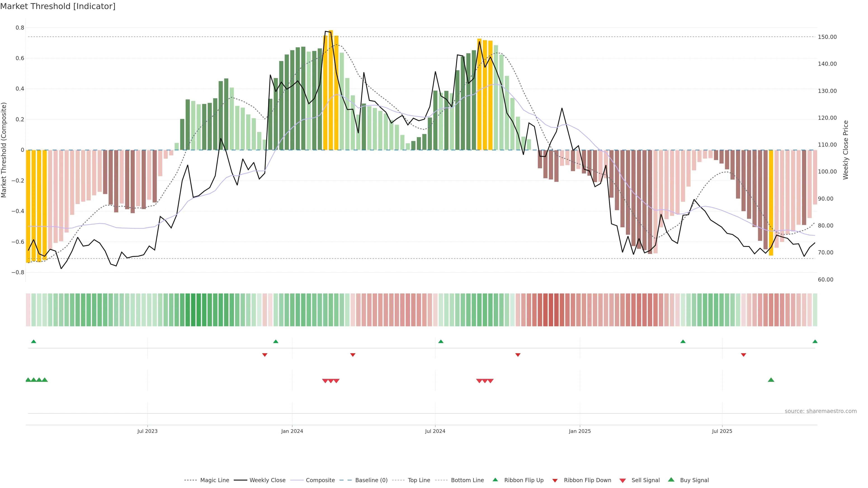Hide the Composite line via legend
This screenshot has height=488, width=868.
coord(320,480)
